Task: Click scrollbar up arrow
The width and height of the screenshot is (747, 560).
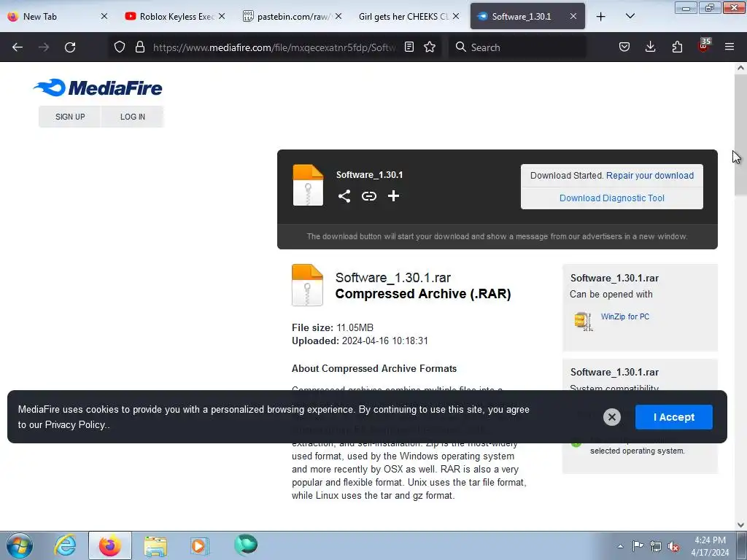Action: click(740, 68)
